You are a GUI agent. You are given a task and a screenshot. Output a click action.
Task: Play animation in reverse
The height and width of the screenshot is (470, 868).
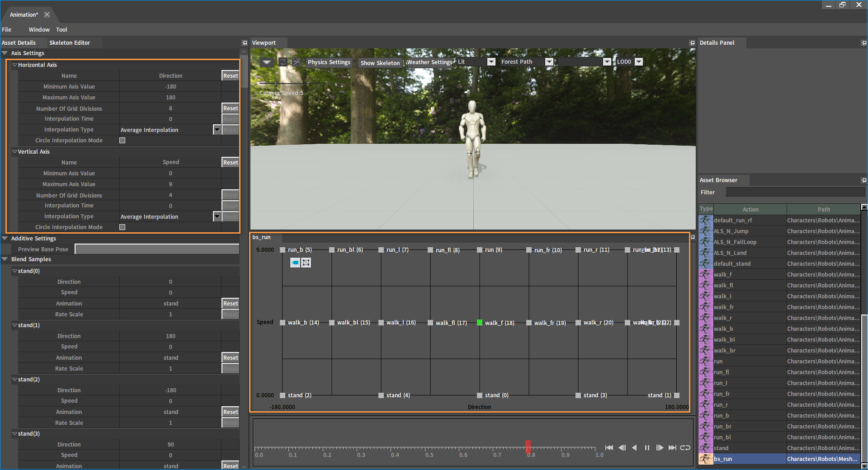[x=634, y=447]
